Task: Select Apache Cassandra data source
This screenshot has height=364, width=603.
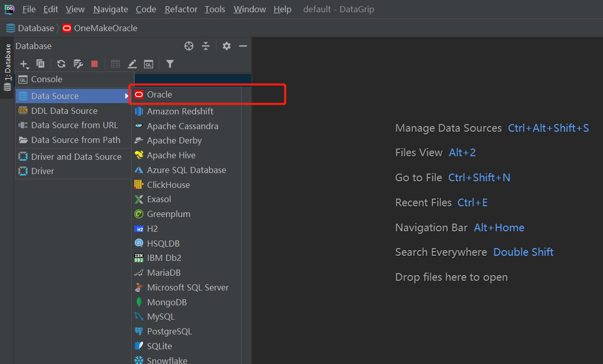Action: [186, 126]
